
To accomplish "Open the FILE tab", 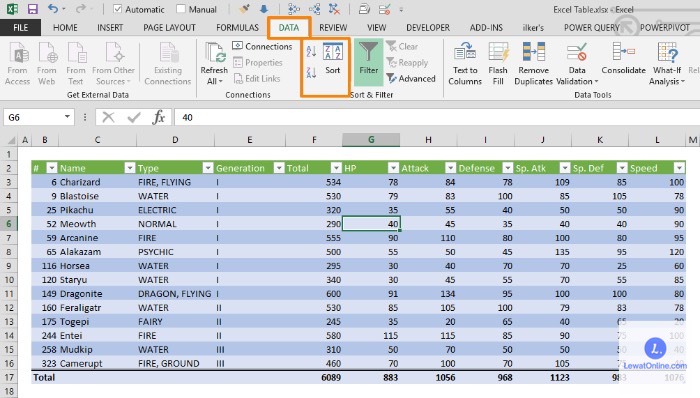I will coord(21,28).
